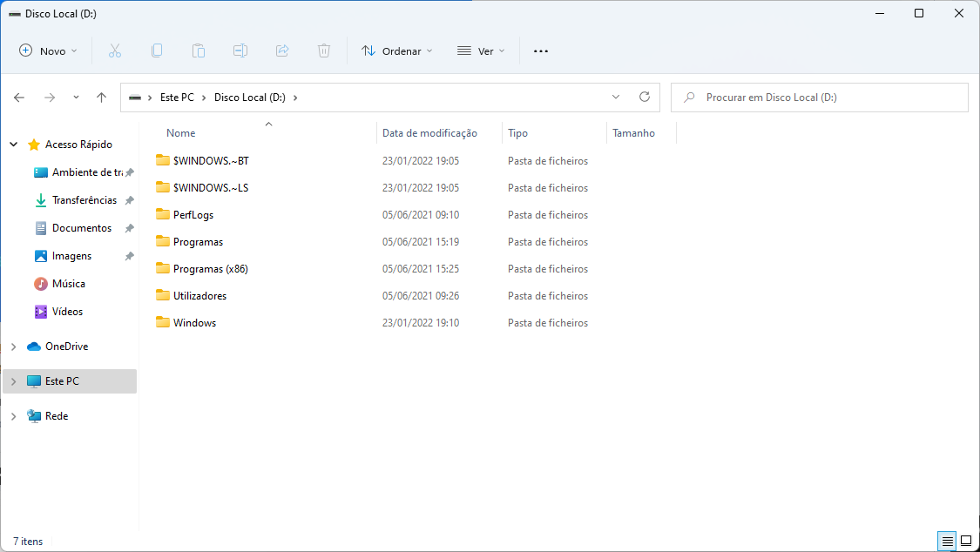Click the Rename icon in toolbar
980x552 pixels.
click(240, 51)
